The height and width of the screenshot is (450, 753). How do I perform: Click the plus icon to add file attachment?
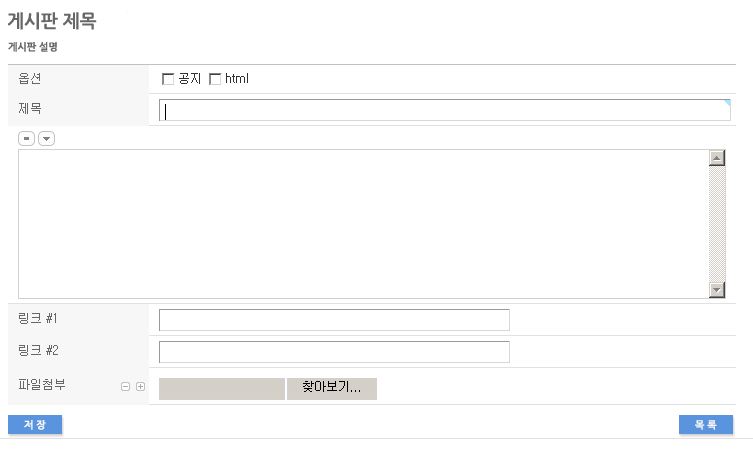(140, 387)
